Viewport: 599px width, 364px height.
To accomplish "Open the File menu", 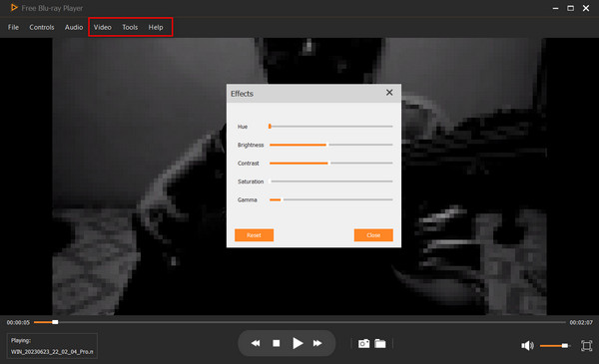I will coord(13,28).
